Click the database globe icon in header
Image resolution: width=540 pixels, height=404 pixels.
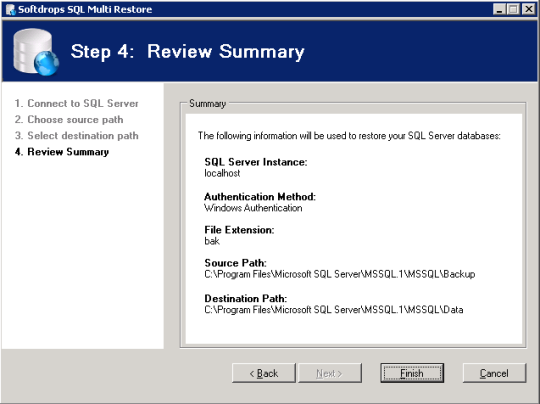click(36, 52)
